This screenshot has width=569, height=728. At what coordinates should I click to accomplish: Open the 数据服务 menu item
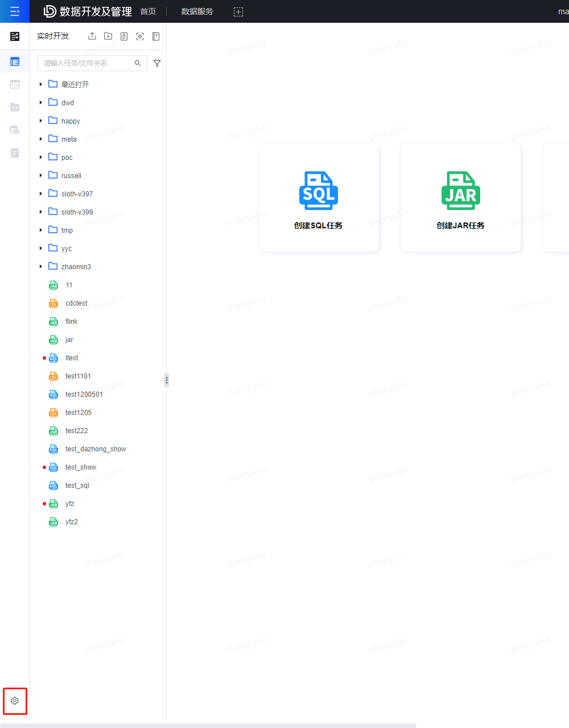(196, 11)
